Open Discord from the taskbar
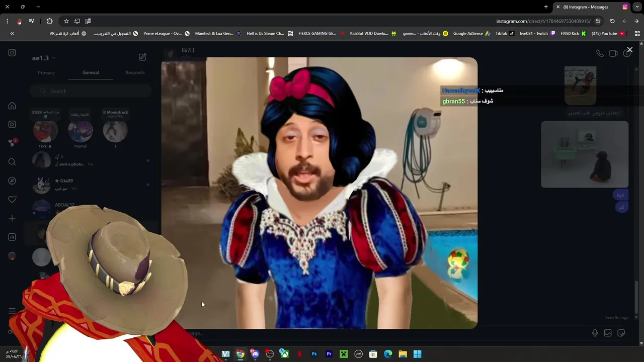This screenshot has height=362, width=644. (x=255, y=354)
